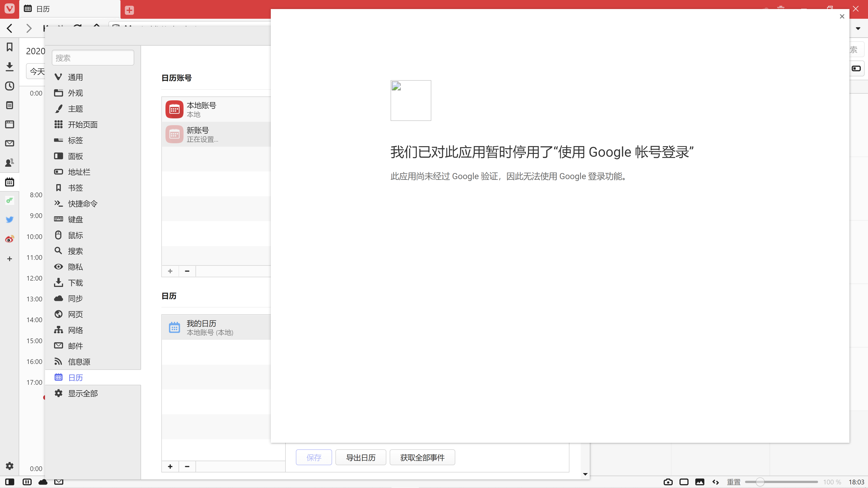Toggle the side panel in status bar
The width and height of the screenshot is (868, 488).
10,482
